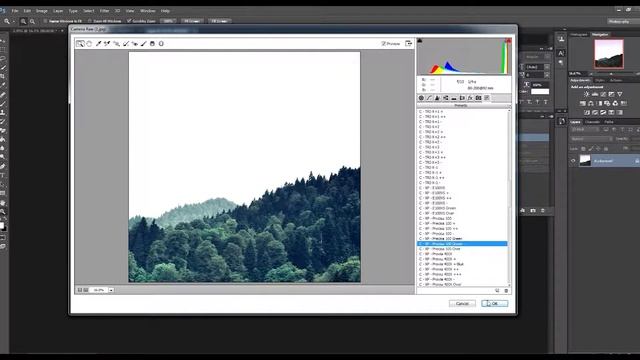Delete preset using the trash icon
This screenshot has height=360, width=640.
pyautogui.click(x=506, y=291)
